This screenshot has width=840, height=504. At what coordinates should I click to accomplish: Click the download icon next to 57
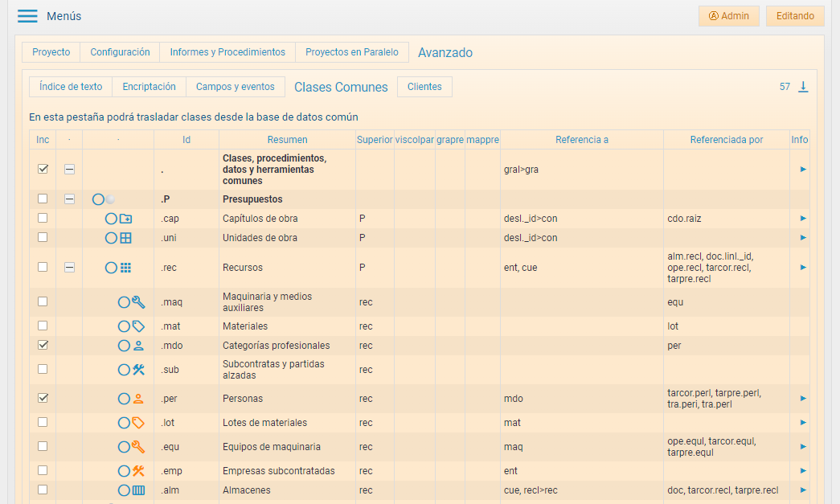pos(802,87)
